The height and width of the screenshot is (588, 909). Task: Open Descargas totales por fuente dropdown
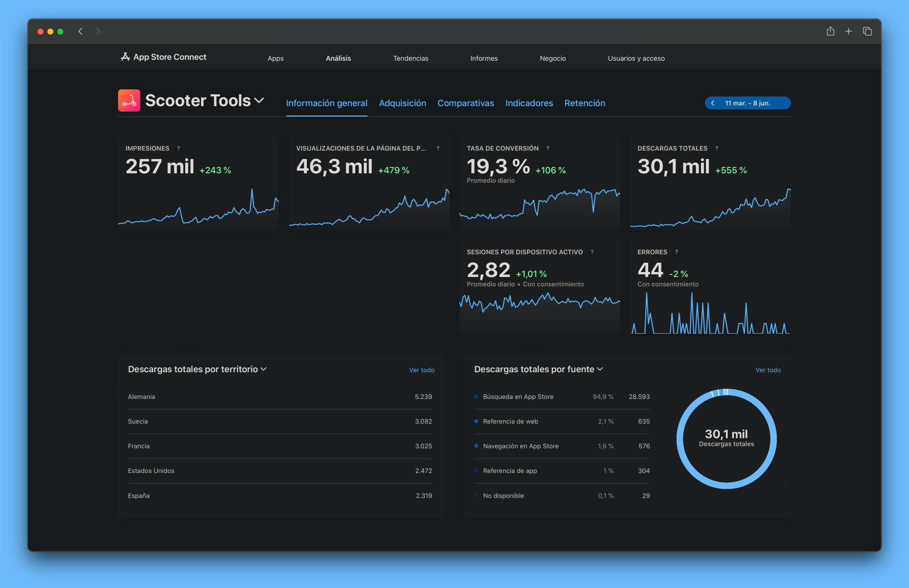[601, 369]
